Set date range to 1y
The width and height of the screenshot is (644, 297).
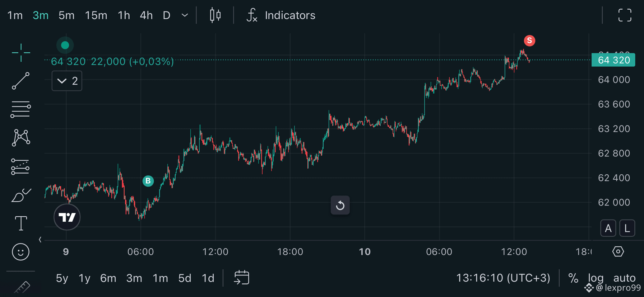pyautogui.click(x=84, y=278)
